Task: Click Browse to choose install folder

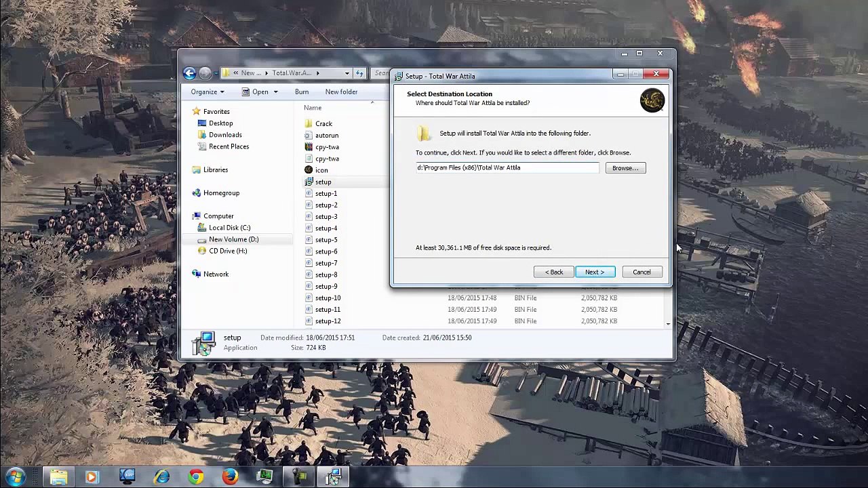Action: [x=625, y=168]
